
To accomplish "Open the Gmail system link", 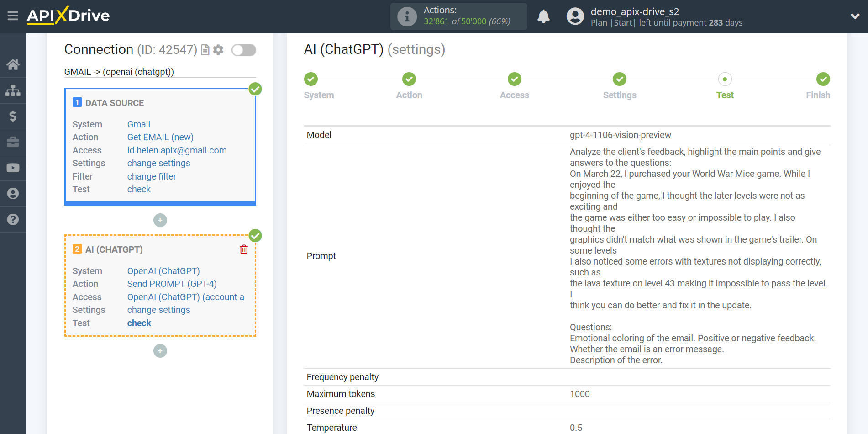I will coord(138,124).
